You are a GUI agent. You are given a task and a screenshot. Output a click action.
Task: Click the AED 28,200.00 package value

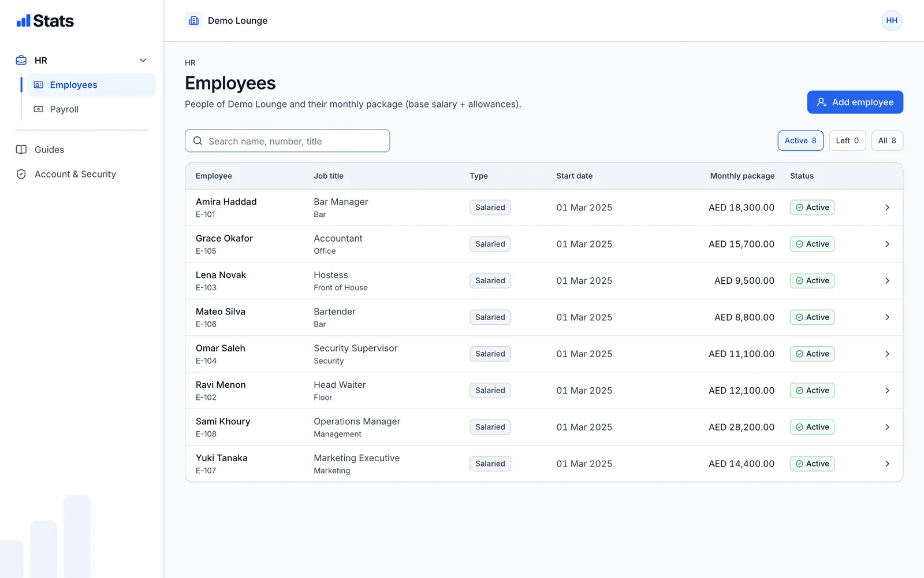(x=742, y=427)
